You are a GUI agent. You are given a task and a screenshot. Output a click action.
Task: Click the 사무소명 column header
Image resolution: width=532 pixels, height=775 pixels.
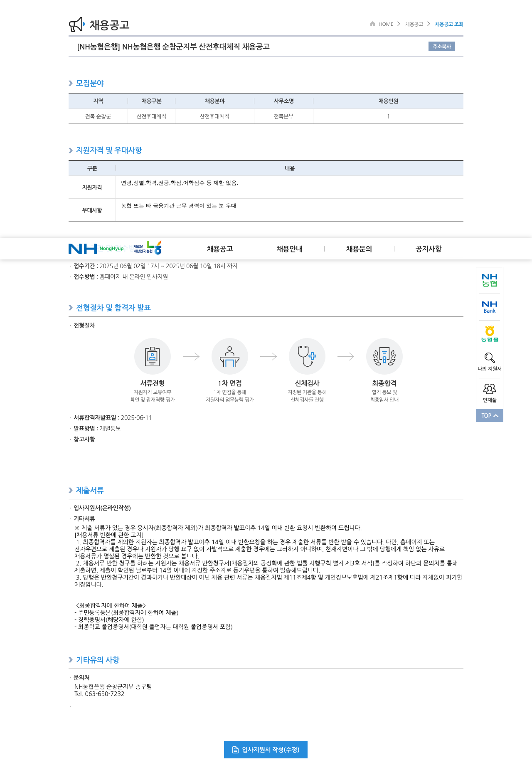coord(283,101)
